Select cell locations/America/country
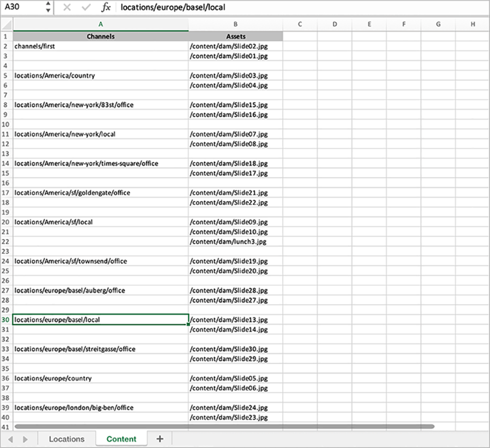 101,76
